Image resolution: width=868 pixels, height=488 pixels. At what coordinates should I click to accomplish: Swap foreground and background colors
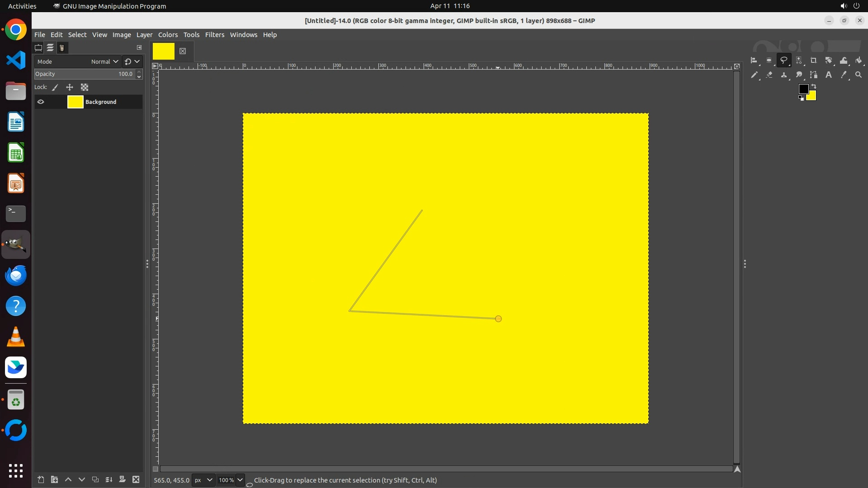814,86
